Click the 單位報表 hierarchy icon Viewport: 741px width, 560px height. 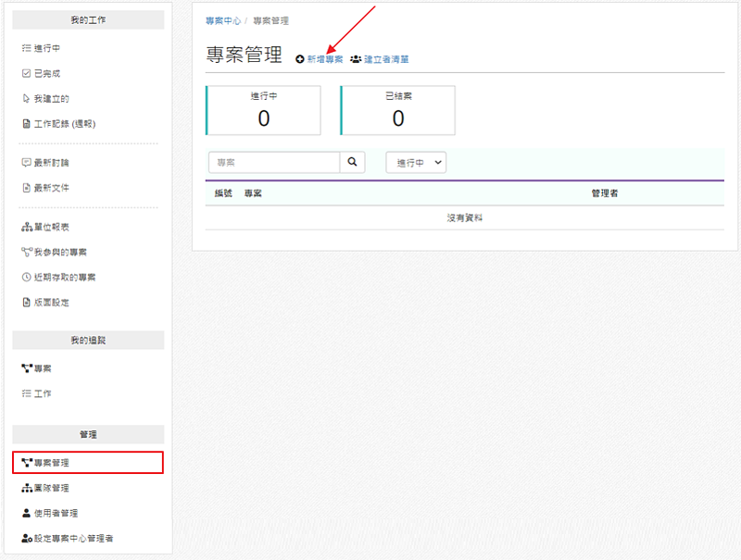26,227
